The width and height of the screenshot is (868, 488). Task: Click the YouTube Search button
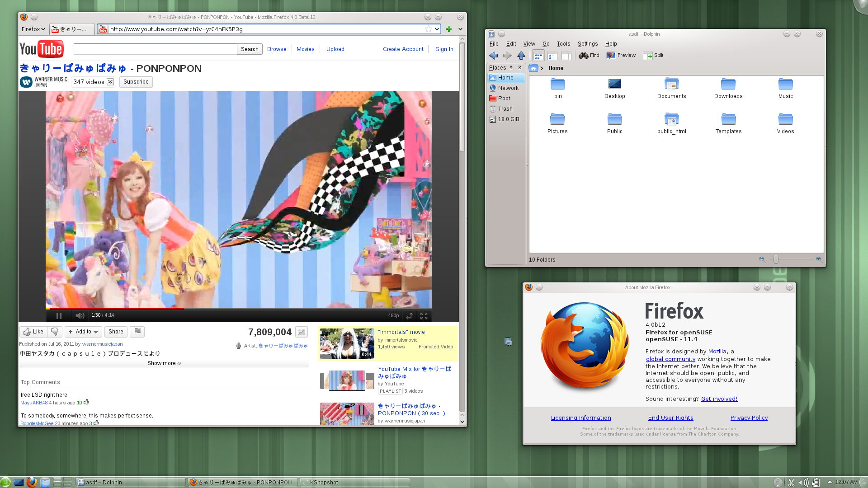coord(250,49)
